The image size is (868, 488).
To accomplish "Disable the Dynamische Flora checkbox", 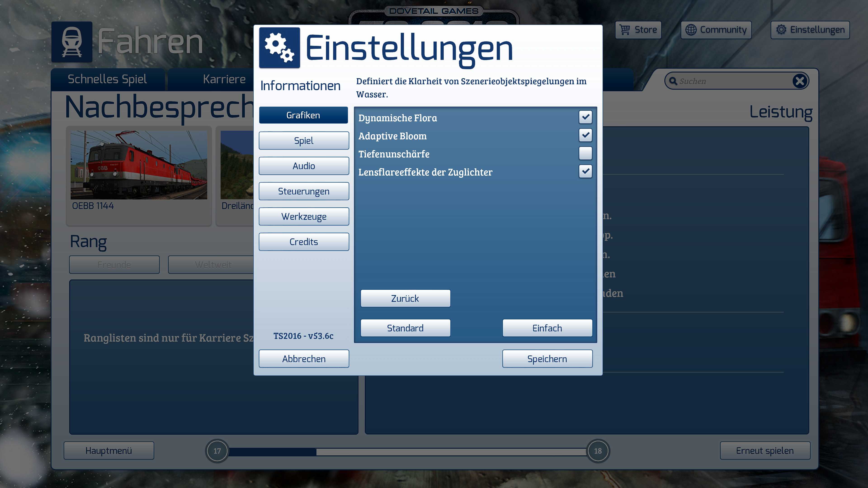I will click(585, 117).
